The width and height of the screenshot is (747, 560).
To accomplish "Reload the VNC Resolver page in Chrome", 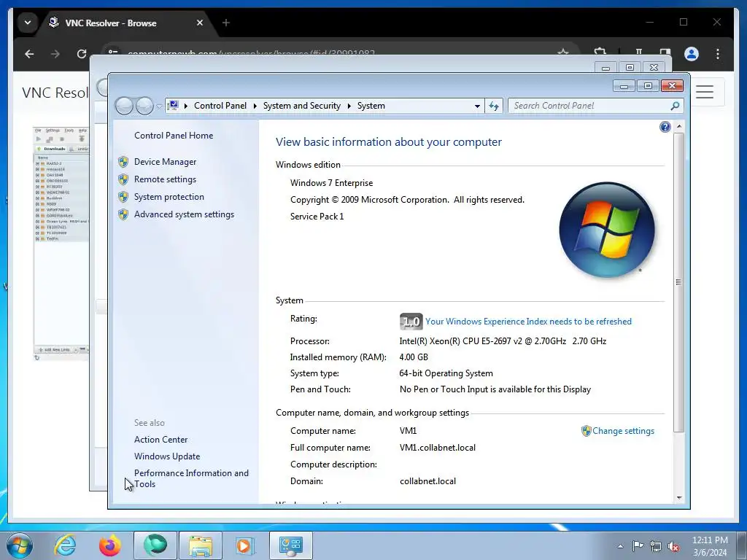I will coord(82,54).
